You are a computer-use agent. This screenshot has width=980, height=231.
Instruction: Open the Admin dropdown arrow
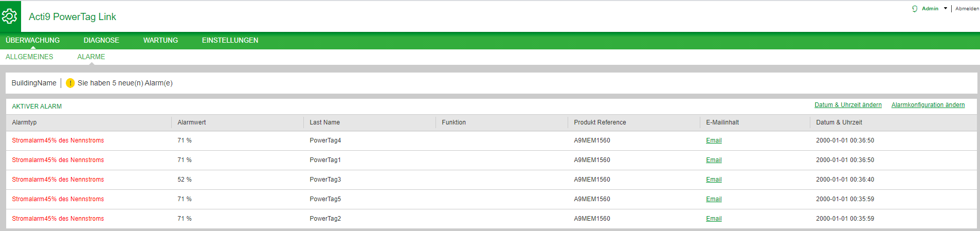[945, 8]
